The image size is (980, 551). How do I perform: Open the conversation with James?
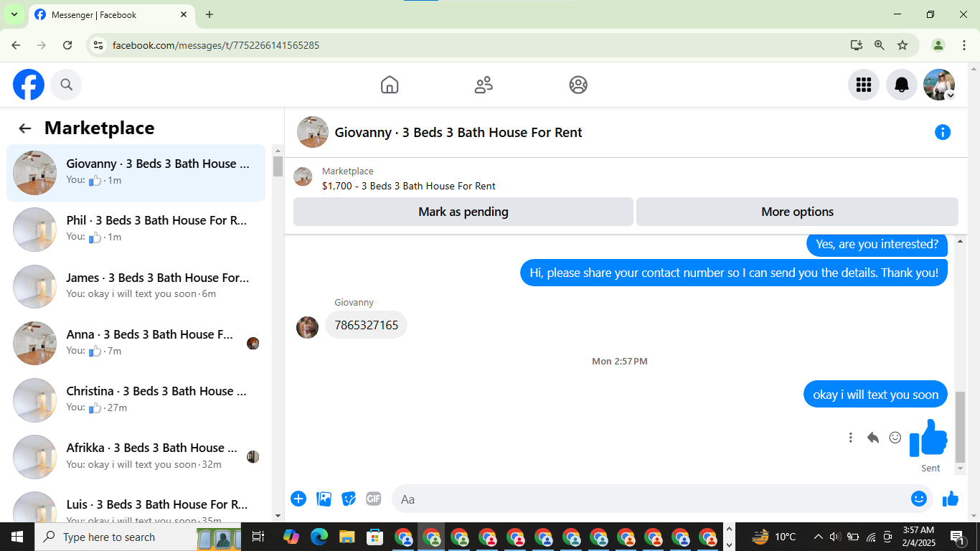136,286
